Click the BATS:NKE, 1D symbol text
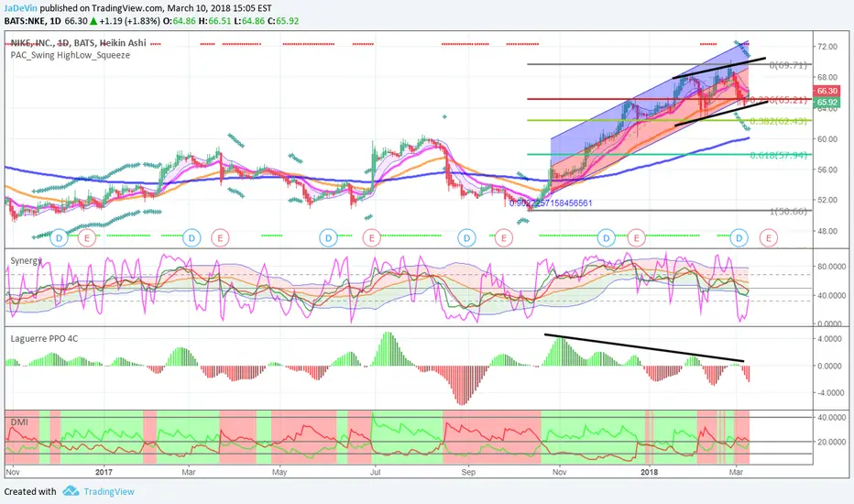This screenshot has width=854, height=504. click(x=33, y=21)
